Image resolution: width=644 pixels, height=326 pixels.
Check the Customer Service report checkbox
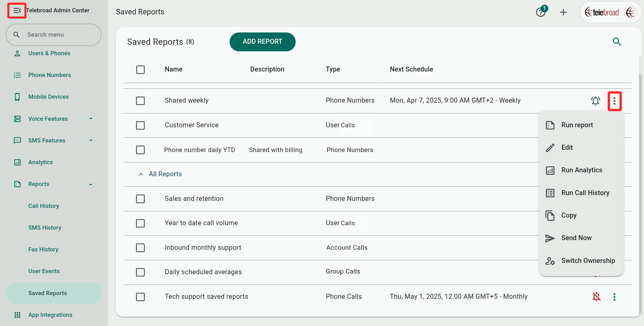point(140,125)
